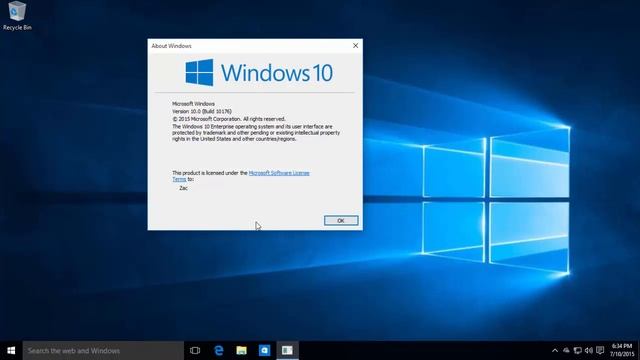Show hidden system tray icons
Viewport: 640px width, 360px height.
coord(555,351)
